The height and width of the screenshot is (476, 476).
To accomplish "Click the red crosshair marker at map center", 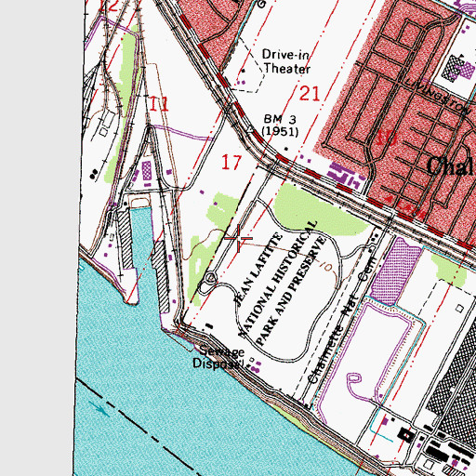I will click(x=238, y=238).
